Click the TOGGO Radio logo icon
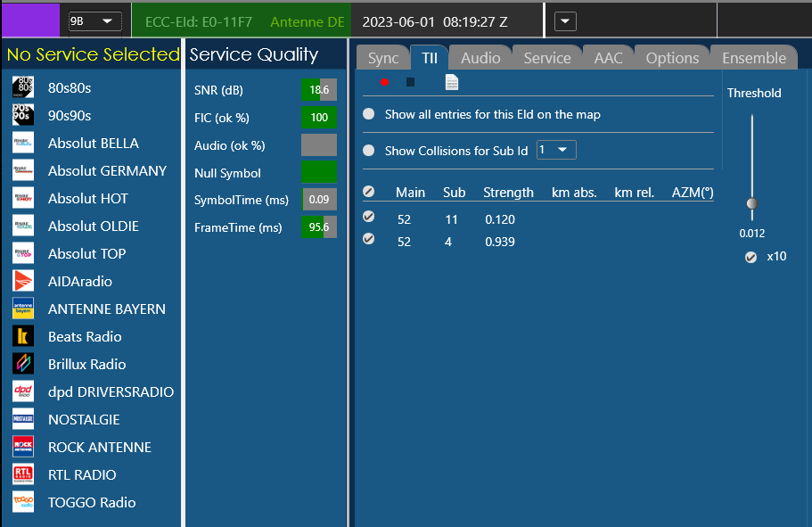Screen dimensions: 812x527 point(23,502)
